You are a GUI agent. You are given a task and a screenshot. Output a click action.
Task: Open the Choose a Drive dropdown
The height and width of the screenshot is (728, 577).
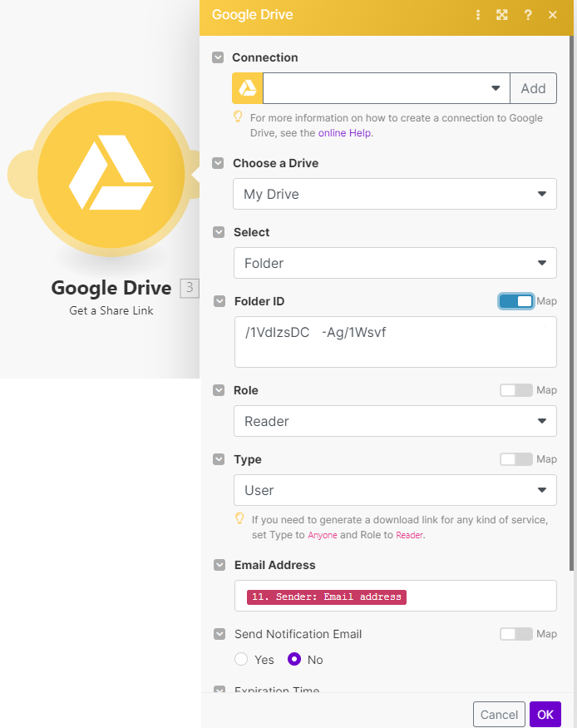pos(395,194)
